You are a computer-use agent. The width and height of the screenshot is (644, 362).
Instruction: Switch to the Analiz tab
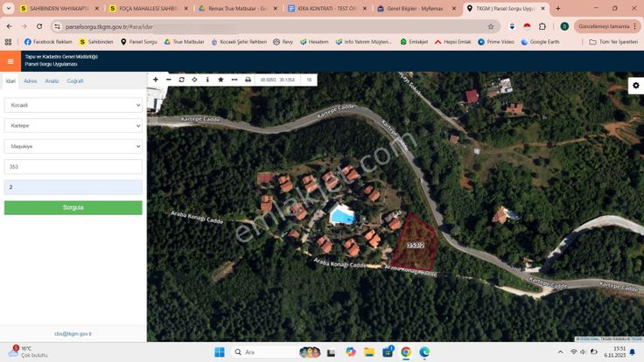[52, 80]
